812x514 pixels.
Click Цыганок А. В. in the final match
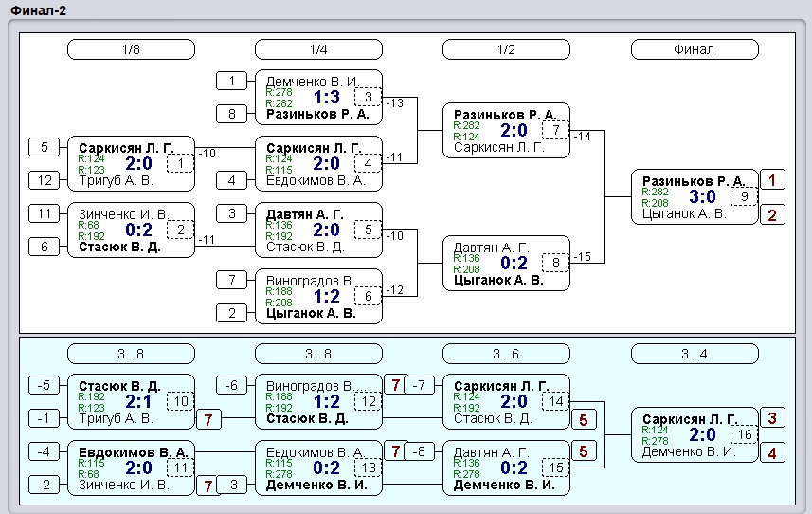684,213
